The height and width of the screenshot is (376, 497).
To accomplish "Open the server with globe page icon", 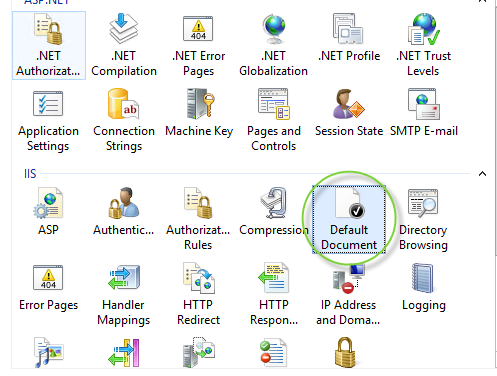I will pyautogui.click(x=199, y=352).
